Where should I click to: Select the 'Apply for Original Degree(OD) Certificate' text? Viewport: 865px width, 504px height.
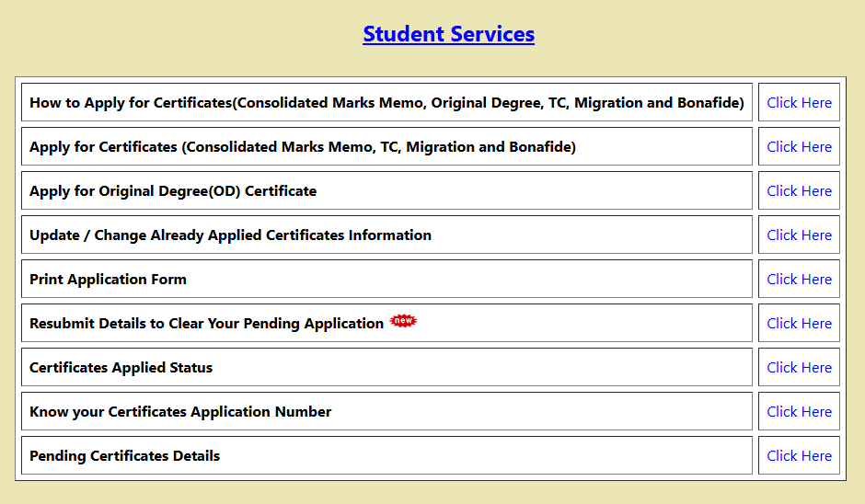pos(173,191)
